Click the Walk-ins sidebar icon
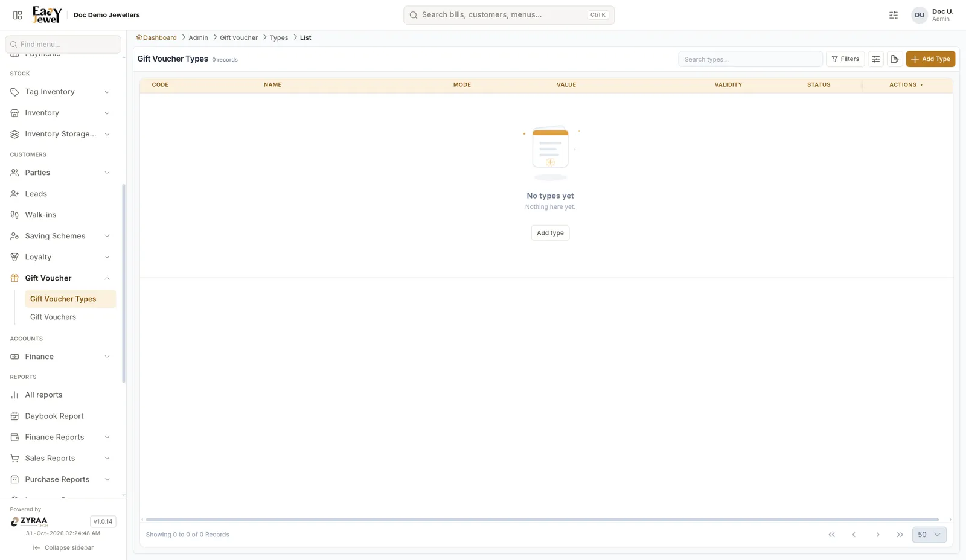Image resolution: width=966 pixels, height=560 pixels. click(x=14, y=215)
